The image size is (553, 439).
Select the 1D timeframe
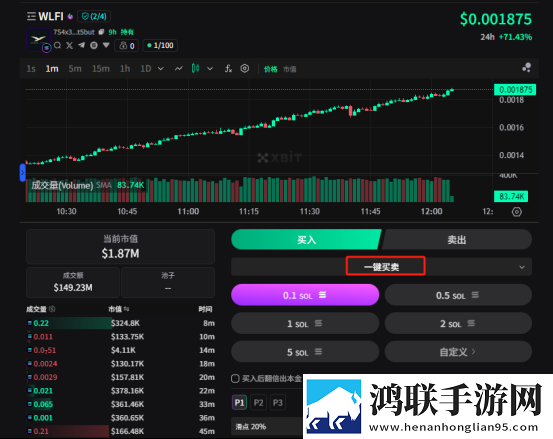(x=146, y=68)
